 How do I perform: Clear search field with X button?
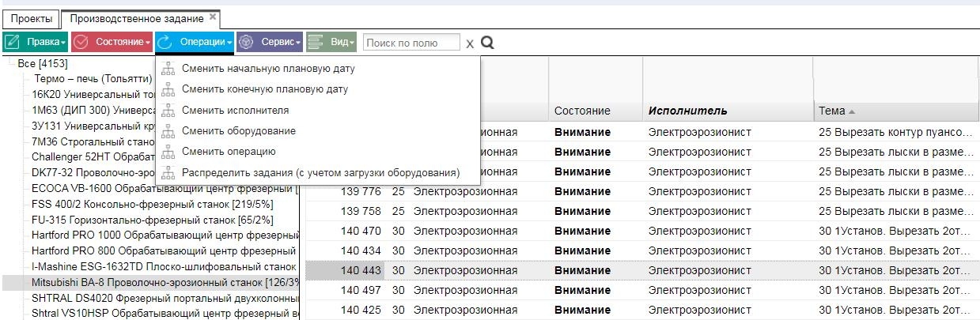click(470, 43)
